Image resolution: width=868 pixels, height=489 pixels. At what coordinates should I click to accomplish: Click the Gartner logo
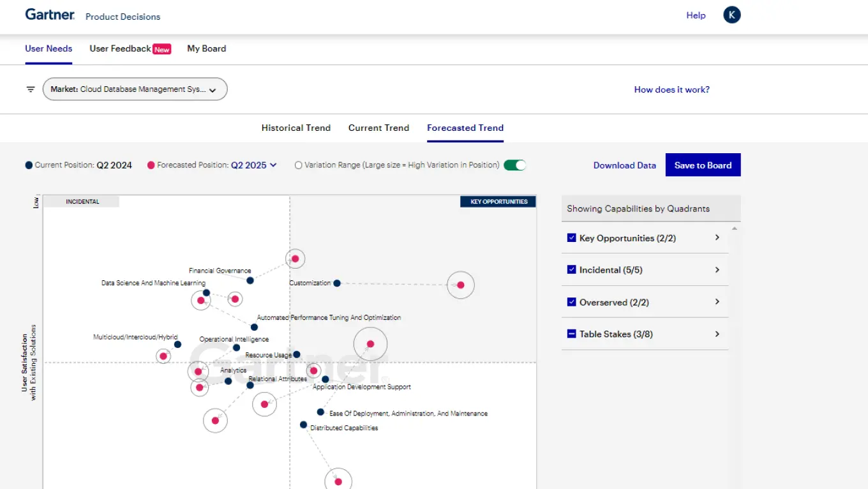50,15
